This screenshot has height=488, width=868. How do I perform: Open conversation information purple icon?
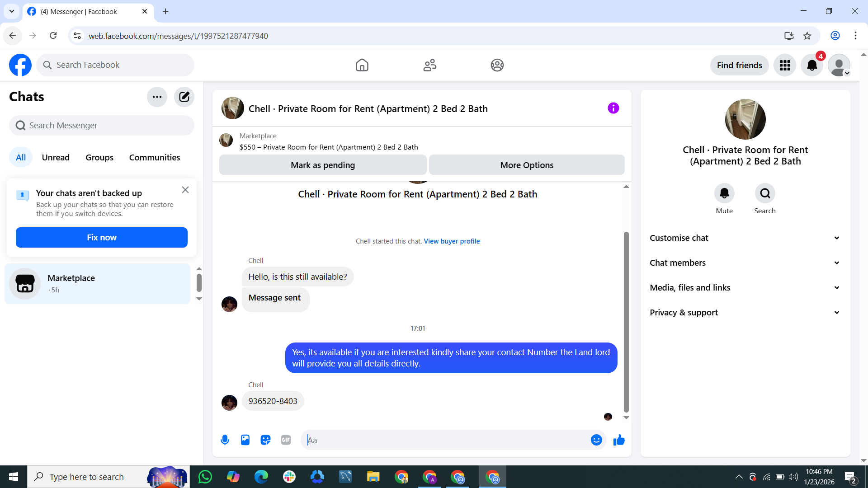[x=613, y=108]
